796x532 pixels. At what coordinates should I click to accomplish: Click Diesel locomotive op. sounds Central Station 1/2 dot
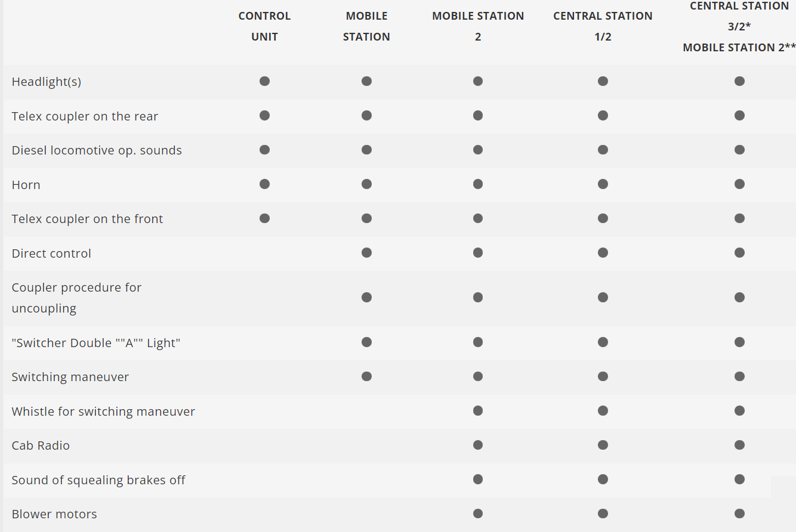tap(603, 150)
